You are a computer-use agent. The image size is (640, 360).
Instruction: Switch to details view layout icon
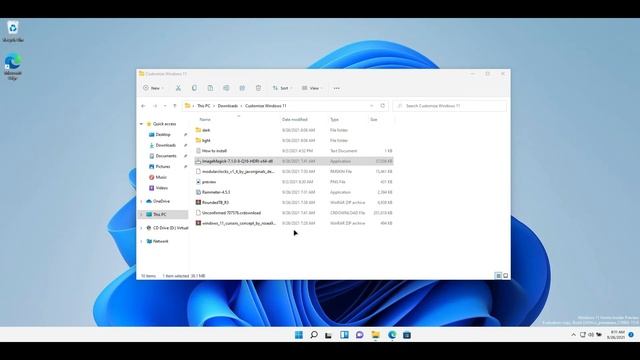click(498, 276)
